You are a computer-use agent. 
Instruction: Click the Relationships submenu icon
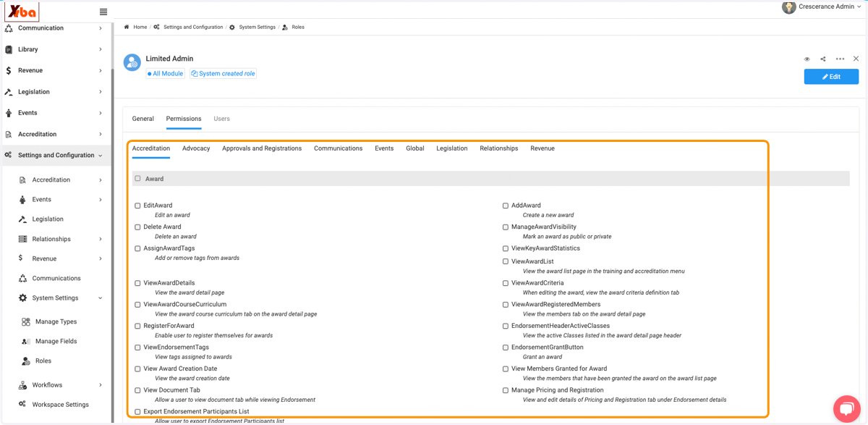pos(22,239)
